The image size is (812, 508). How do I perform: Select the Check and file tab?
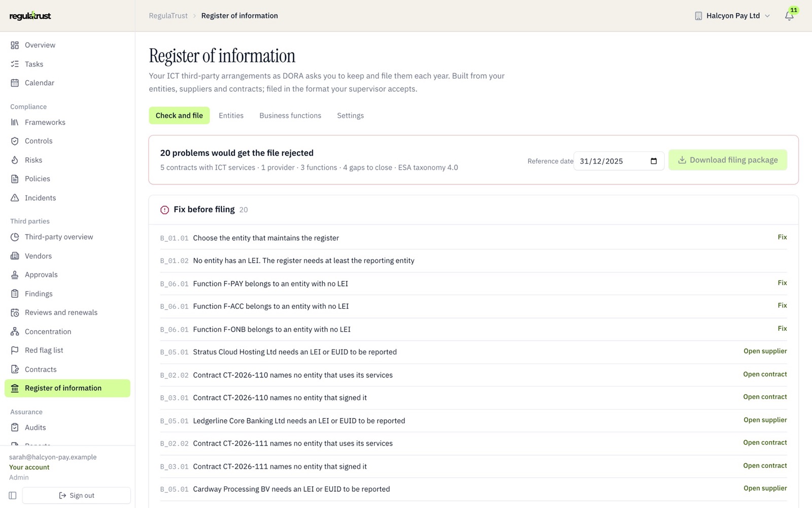pos(179,116)
